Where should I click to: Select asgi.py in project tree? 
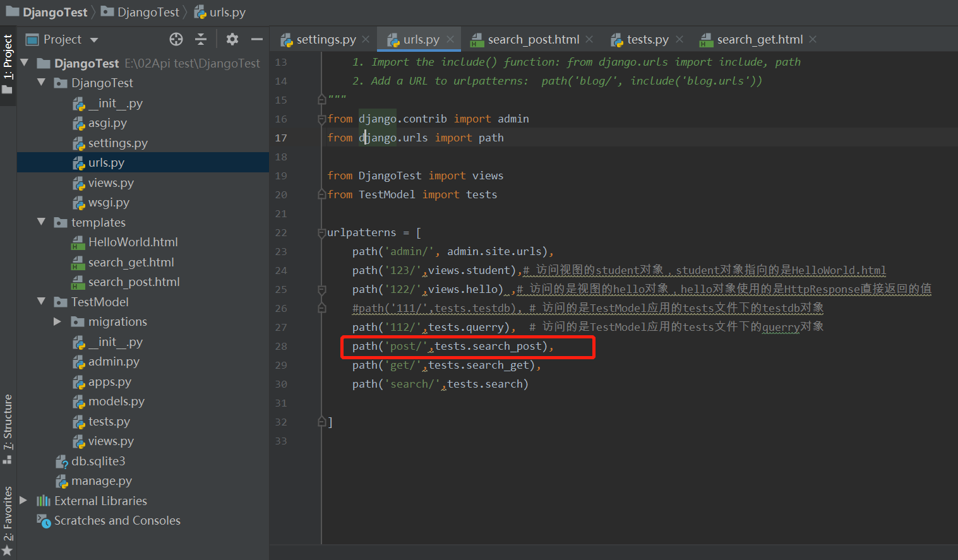point(107,122)
